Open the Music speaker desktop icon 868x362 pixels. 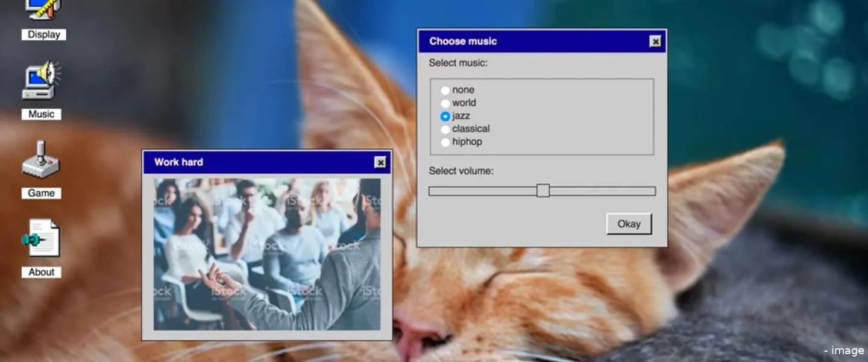click(x=42, y=81)
